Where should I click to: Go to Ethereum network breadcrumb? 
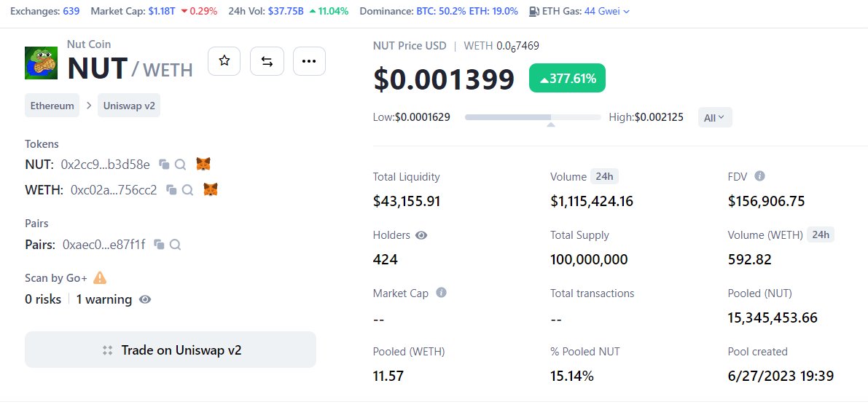(52, 106)
